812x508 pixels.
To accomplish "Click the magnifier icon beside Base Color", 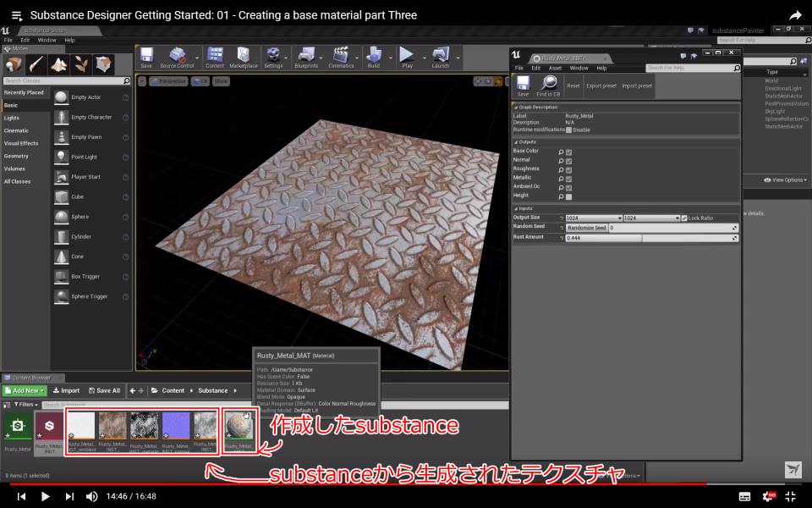I will point(561,152).
